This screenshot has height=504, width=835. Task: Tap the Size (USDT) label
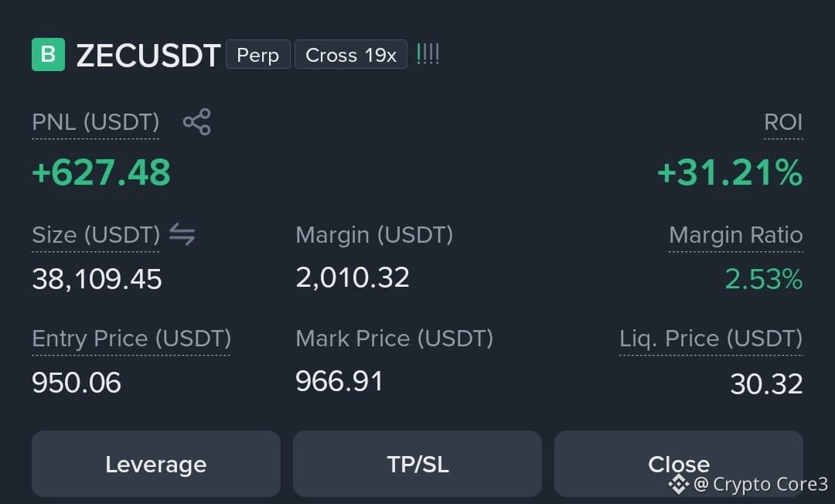[96, 235]
